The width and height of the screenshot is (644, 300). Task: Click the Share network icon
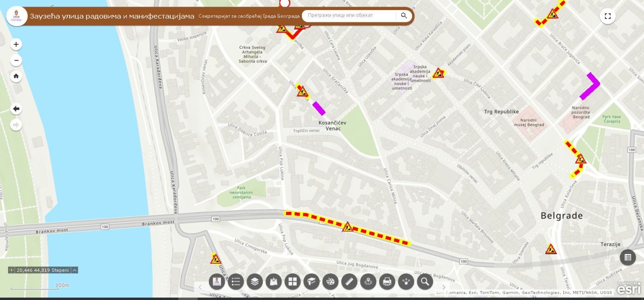point(406,281)
